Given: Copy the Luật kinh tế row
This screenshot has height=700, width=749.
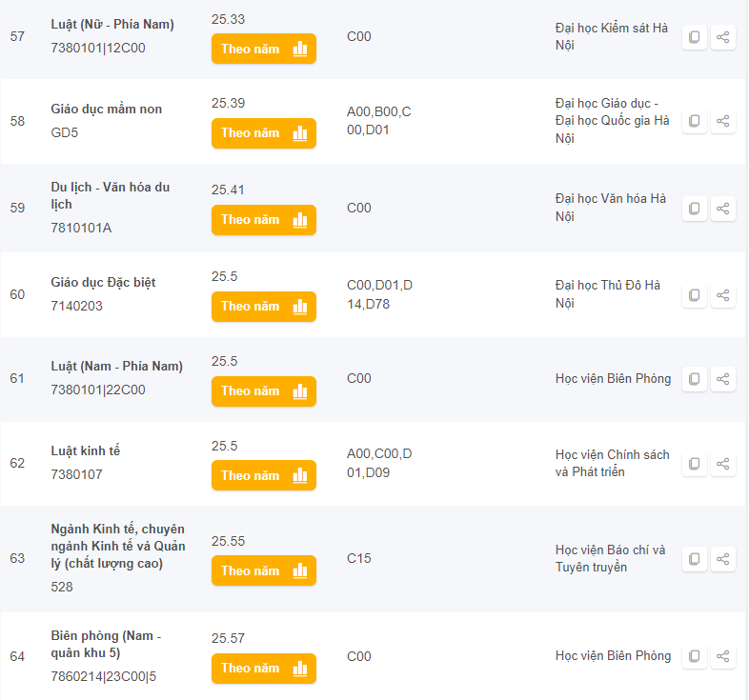Looking at the screenshot, I should pos(695,464).
